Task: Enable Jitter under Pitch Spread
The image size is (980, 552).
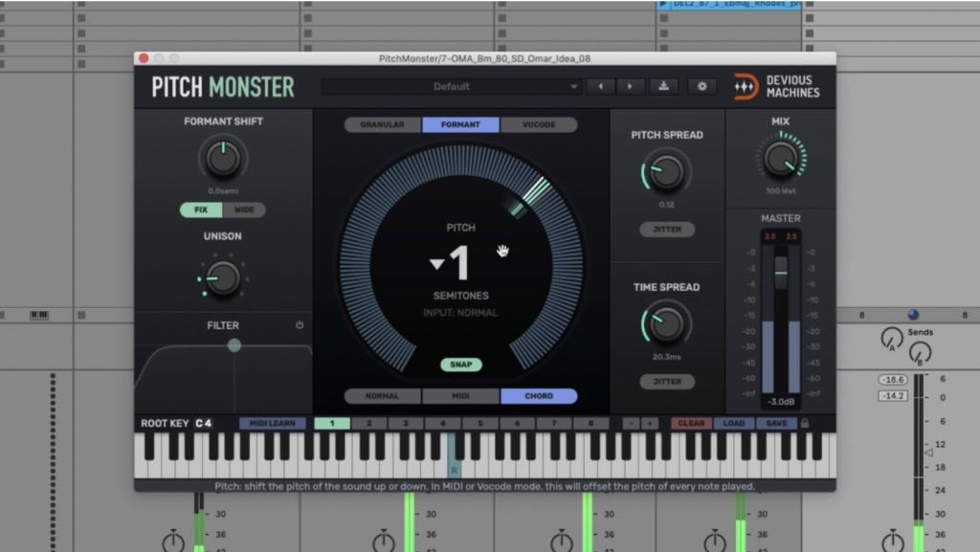Action: [x=667, y=229]
